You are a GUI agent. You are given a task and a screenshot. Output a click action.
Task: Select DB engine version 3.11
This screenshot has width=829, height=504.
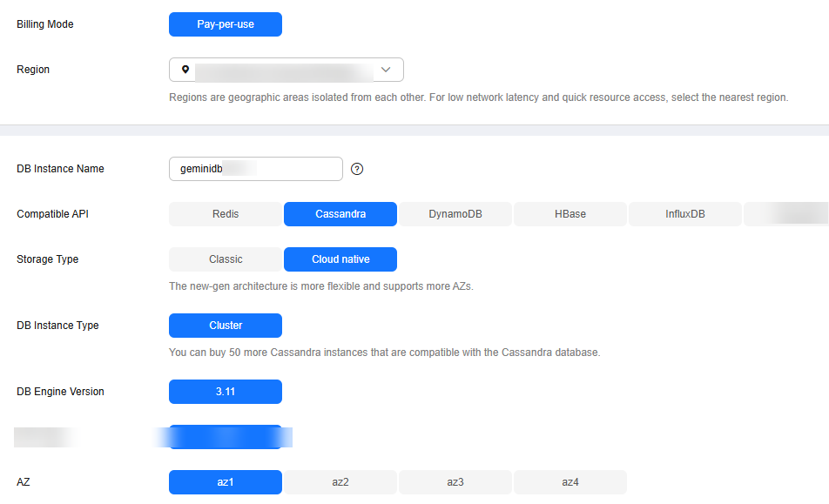226,392
